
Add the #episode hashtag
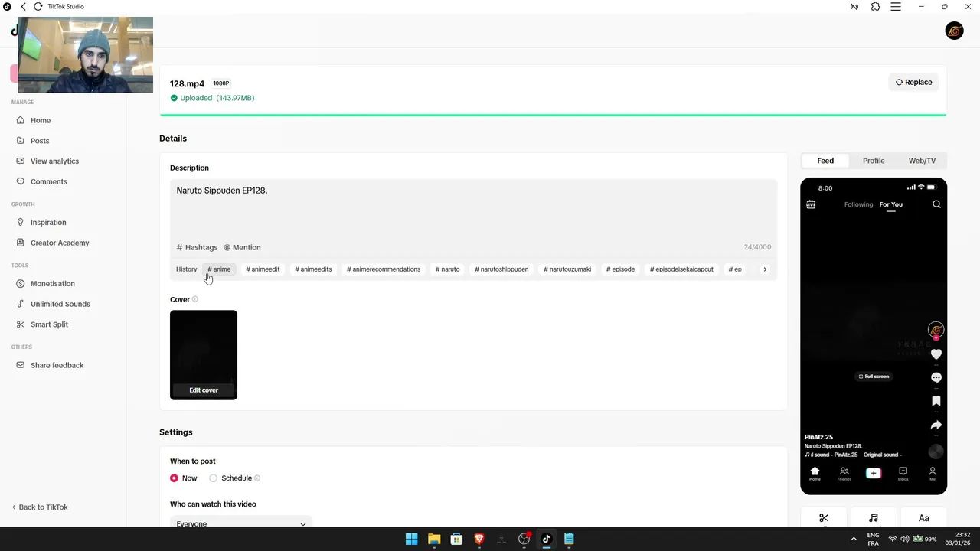pyautogui.click(x=621, y=269)
